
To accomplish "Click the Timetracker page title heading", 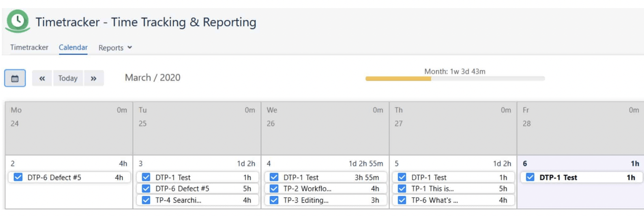I will click(x=146, y=22).
